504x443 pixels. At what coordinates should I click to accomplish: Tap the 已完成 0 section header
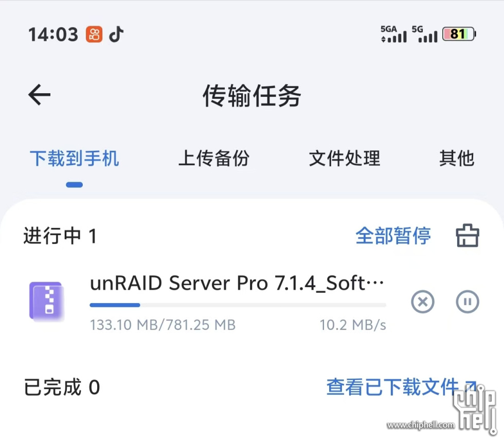point(62,387)
